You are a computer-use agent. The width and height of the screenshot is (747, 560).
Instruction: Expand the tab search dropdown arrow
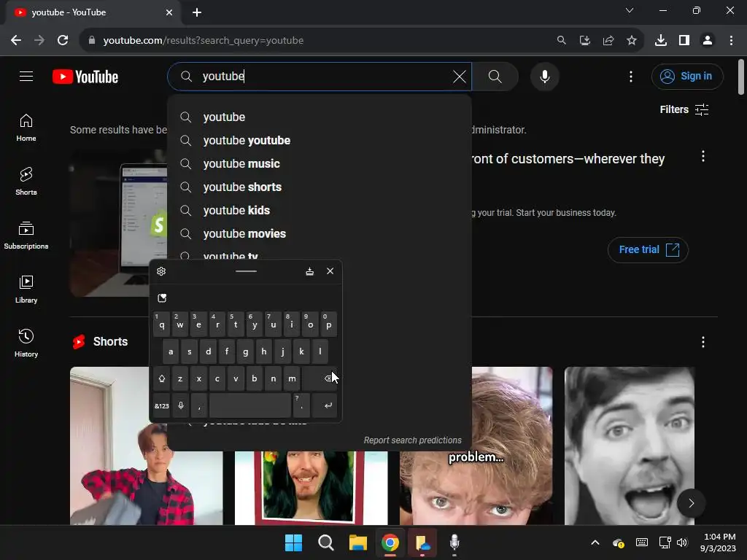630,10
